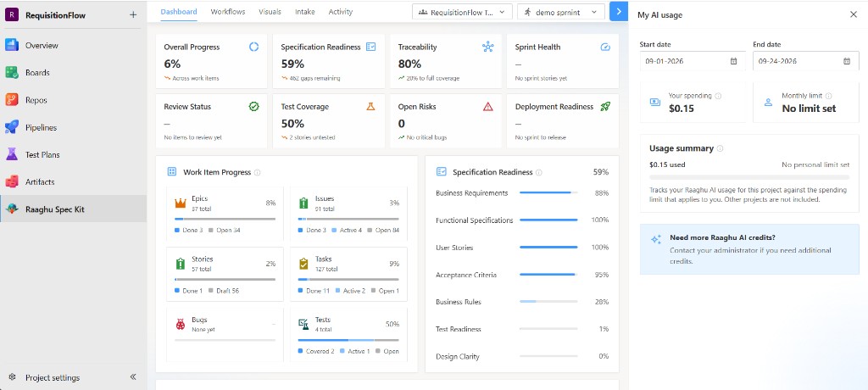Open the Start date calendar picker icon
The image size is (868, 390).
[733, 61]
